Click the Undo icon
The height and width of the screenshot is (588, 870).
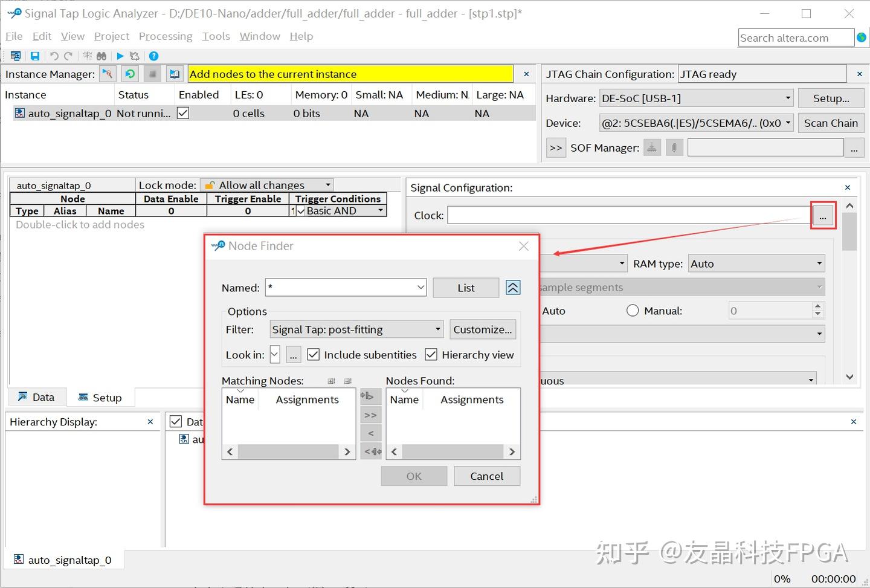pos(54,56)
